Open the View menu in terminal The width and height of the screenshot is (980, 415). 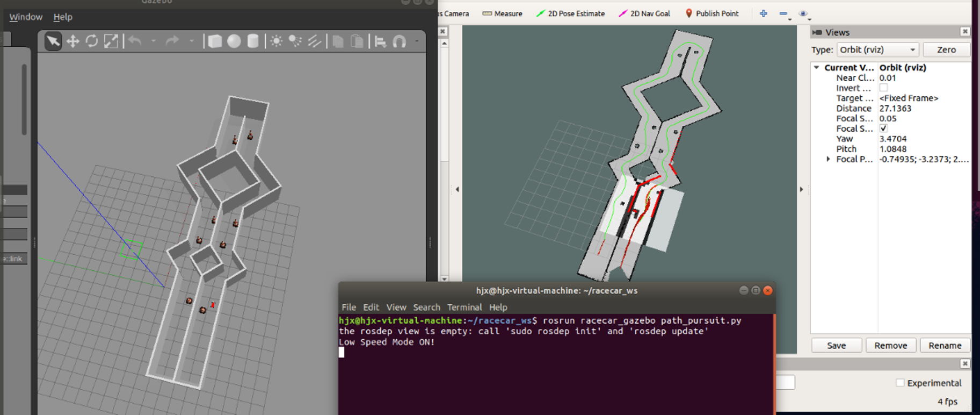[x=396, y=307]
